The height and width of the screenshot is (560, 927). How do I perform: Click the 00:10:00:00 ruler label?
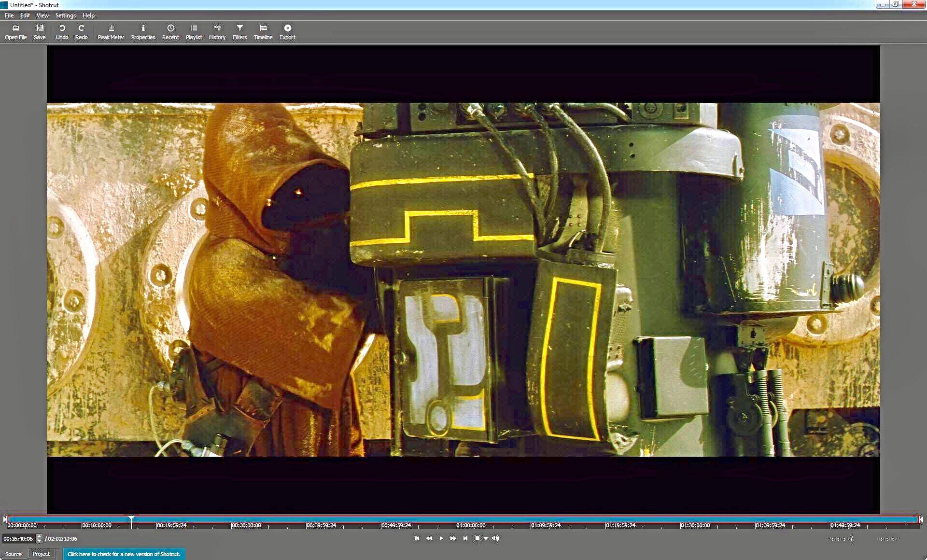click(97, 525)
